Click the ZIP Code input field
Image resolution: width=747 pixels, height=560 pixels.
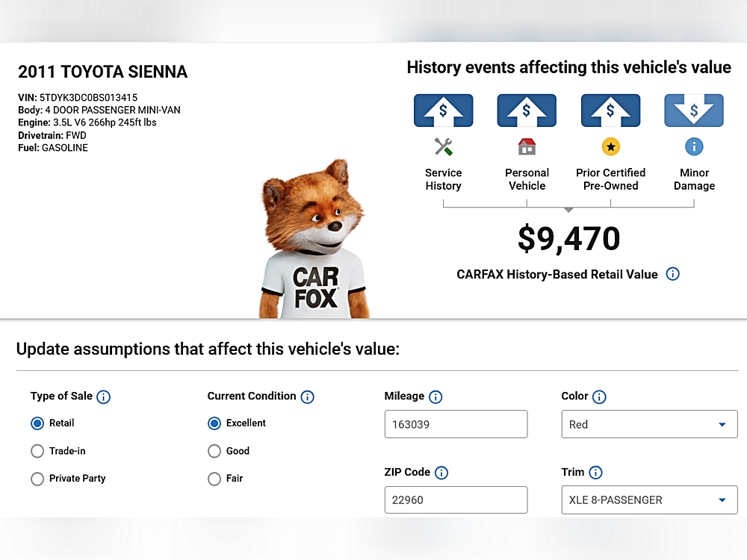pos(456,500)
